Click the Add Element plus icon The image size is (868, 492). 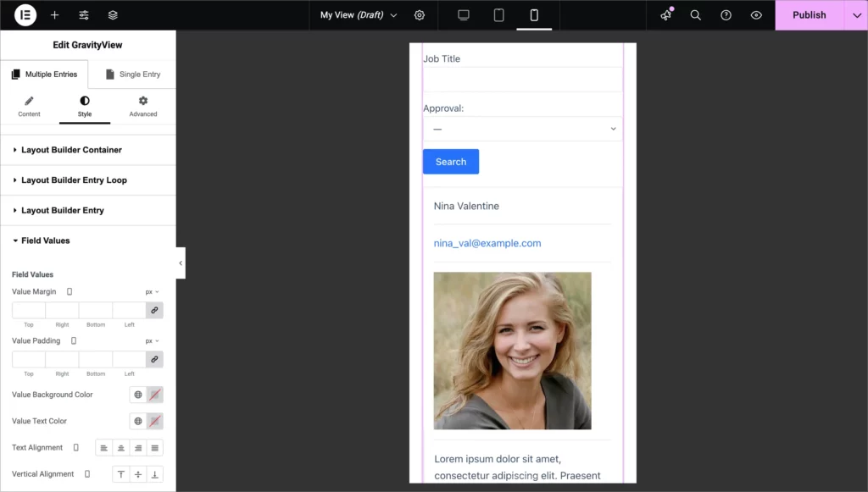coord(54,14)
